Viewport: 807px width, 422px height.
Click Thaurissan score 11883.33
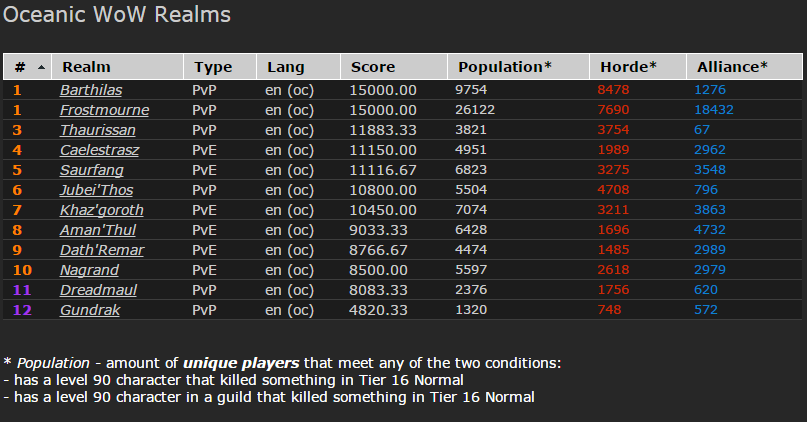coord(383,130)
